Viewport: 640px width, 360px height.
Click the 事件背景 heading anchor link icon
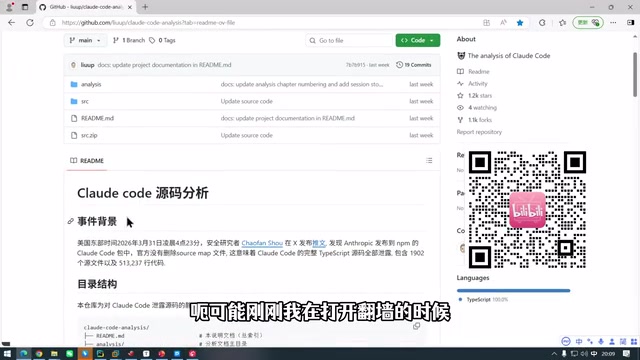coord(71,221)
